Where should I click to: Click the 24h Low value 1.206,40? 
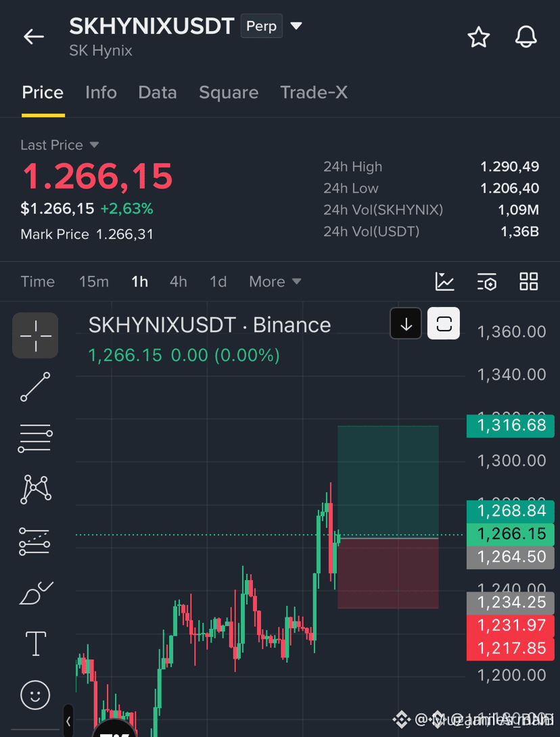[510, 188]
